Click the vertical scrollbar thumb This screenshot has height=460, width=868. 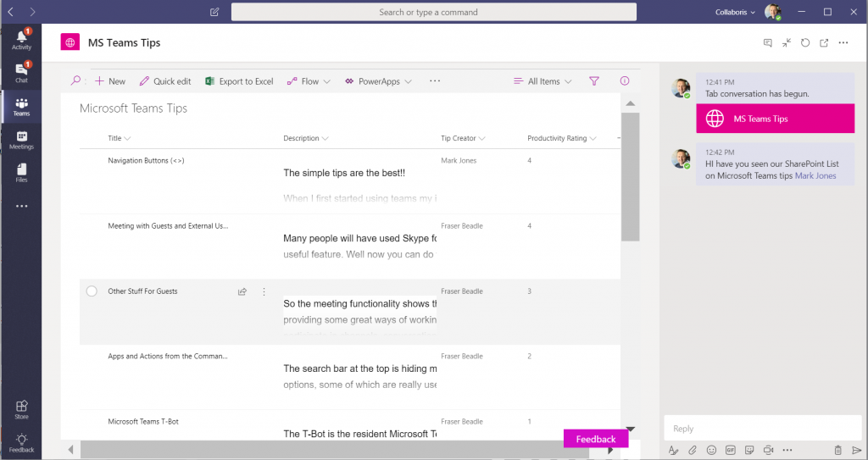pyautogui.click(x=630, y=176)
